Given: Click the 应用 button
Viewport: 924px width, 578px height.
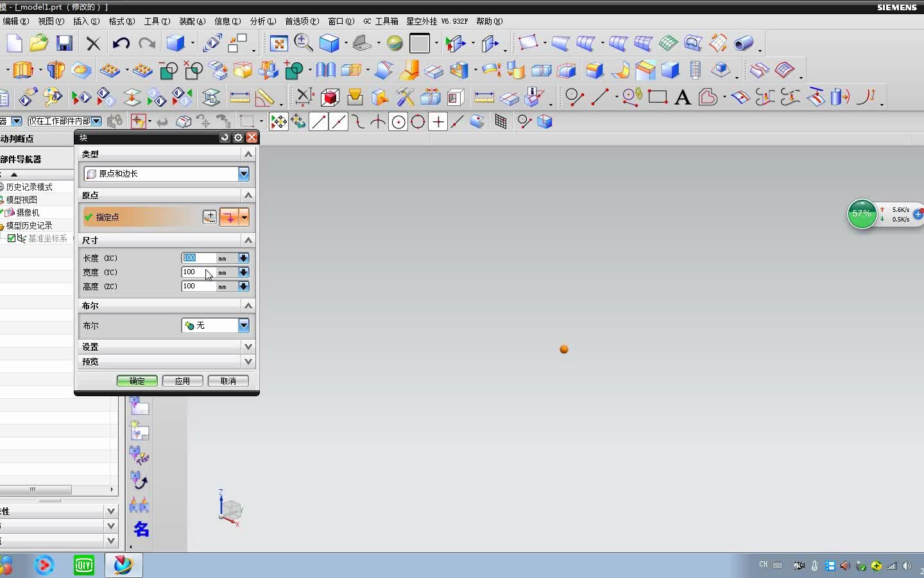Looking at the screenshot, I should (x=183, y=381).
